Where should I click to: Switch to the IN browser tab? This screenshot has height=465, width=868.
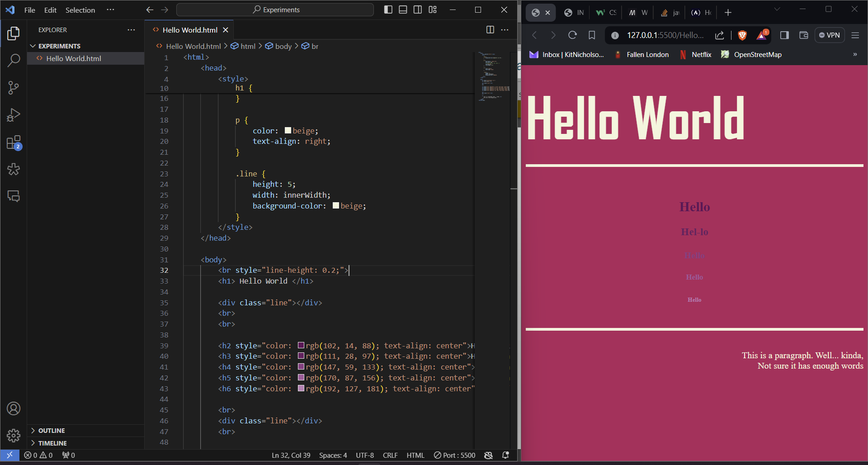point(574,13)
